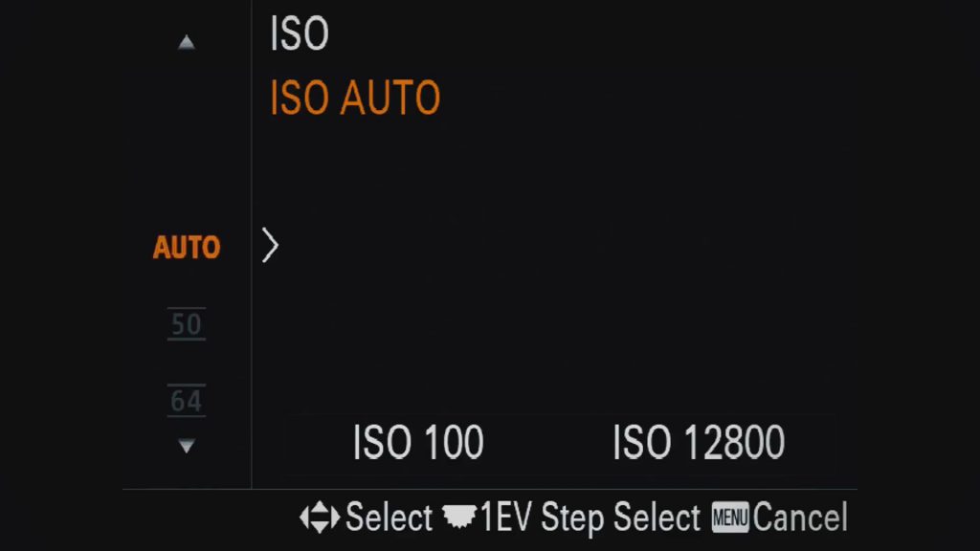
Task: Click the vertical divider beside the ISO list
Action: pos(252,244)
